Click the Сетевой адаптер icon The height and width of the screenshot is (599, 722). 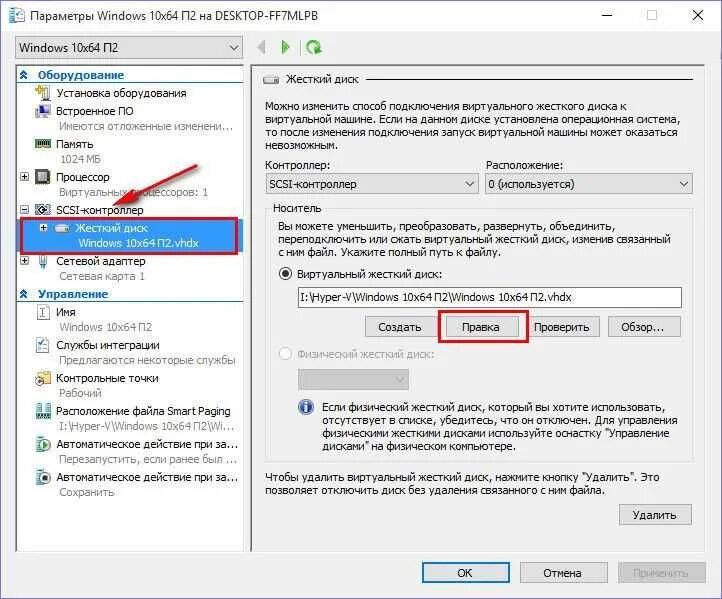(43, 262)
